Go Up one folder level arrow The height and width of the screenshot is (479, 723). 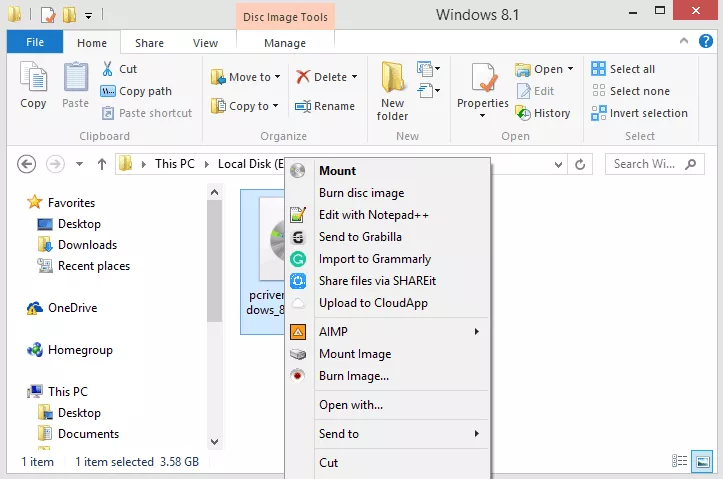[102, 164]
